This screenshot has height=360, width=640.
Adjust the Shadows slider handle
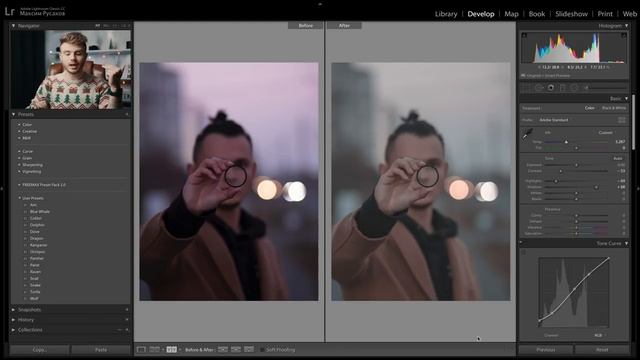[596, 187]
